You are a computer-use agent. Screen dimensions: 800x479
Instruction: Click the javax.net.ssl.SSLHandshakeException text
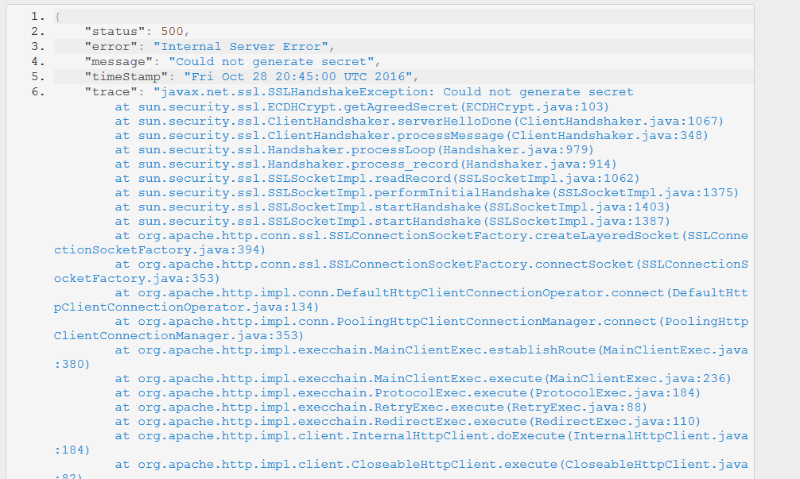click(294, 92)
